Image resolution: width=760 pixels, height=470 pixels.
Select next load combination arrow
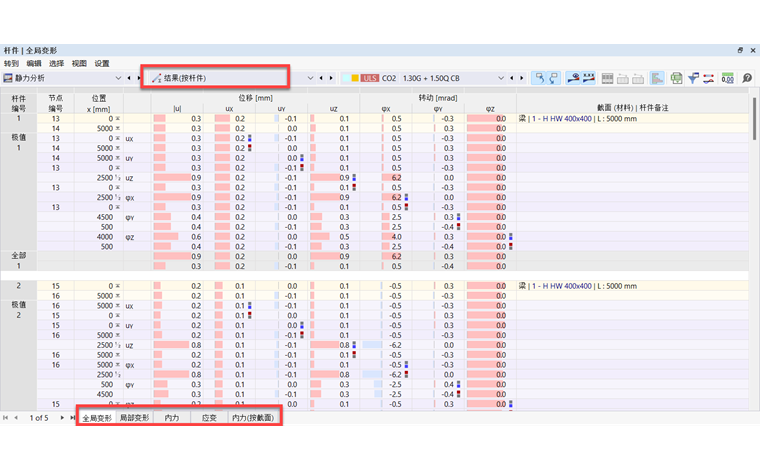pos(522,78)
